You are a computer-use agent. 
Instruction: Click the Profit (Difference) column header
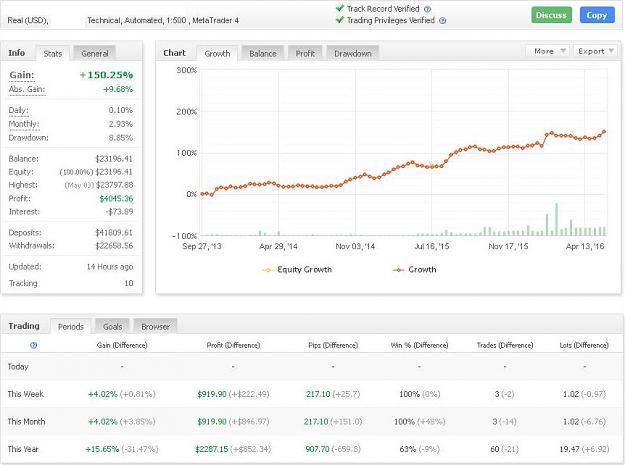pyautogui.click(x=233, y=345)
